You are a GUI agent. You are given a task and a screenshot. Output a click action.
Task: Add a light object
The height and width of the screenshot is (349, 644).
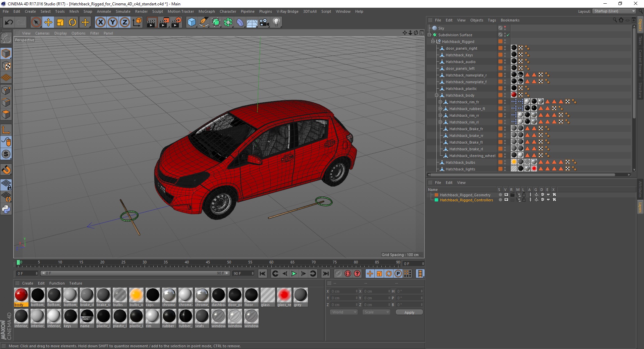(276, 22)
